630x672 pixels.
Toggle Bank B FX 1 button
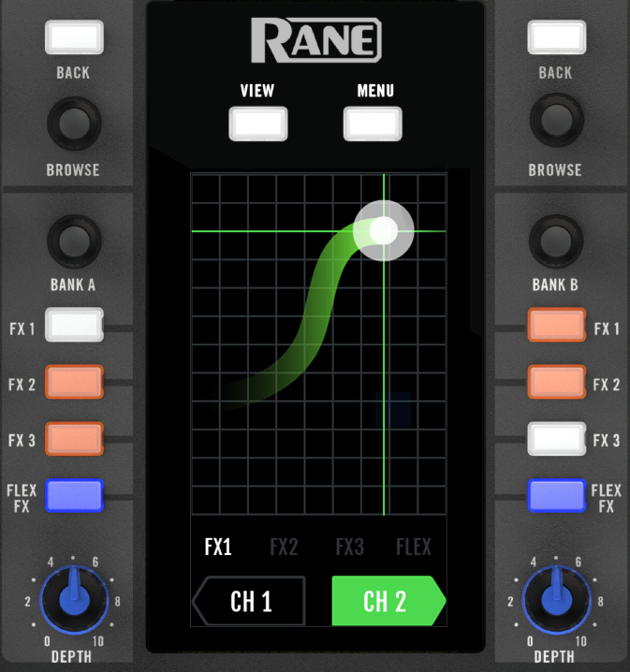[557, 325]
